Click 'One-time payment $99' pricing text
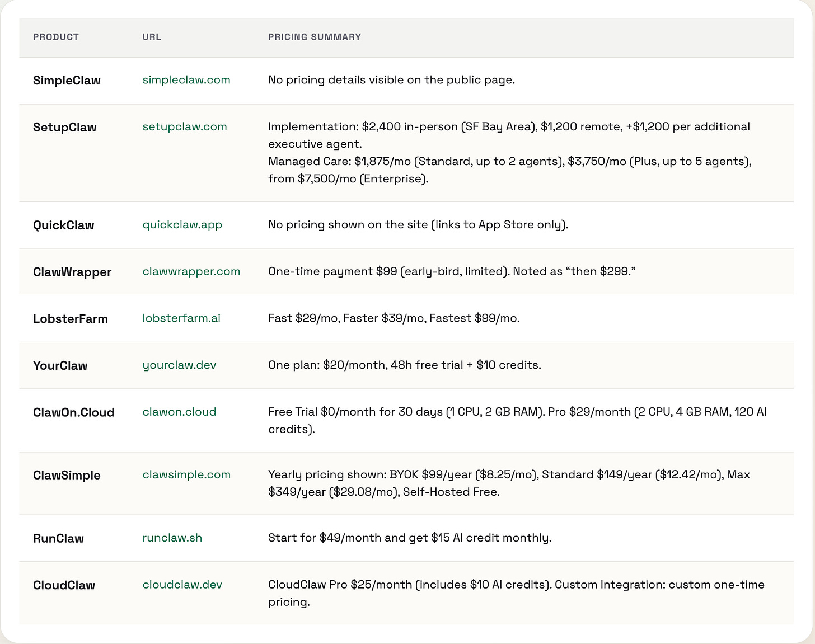 [x=452, y=272]
